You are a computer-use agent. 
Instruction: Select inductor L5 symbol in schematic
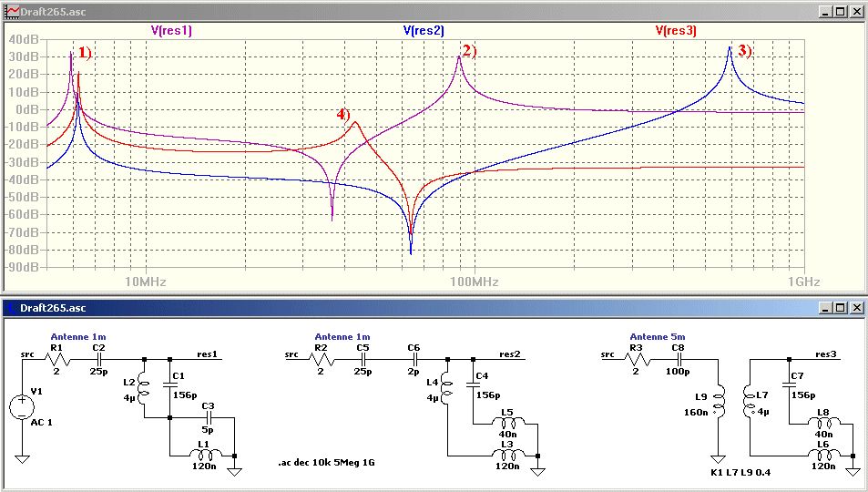(x=507, y=424)
